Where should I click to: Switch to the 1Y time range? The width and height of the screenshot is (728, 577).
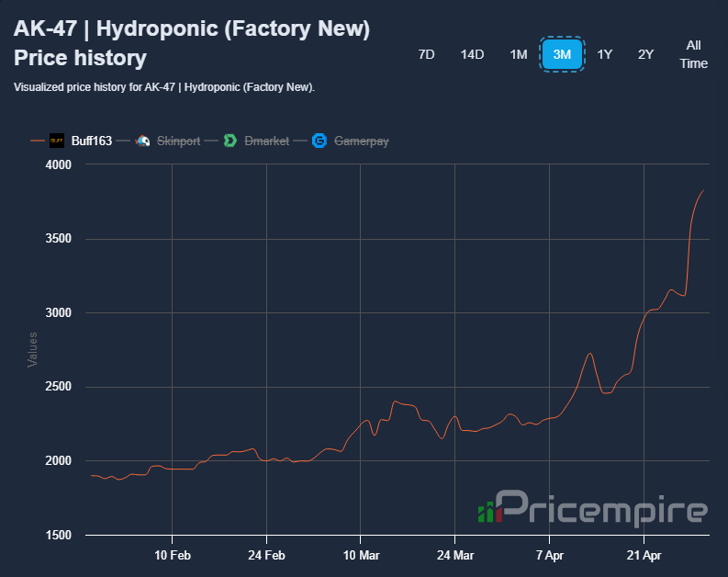(604, 54)
